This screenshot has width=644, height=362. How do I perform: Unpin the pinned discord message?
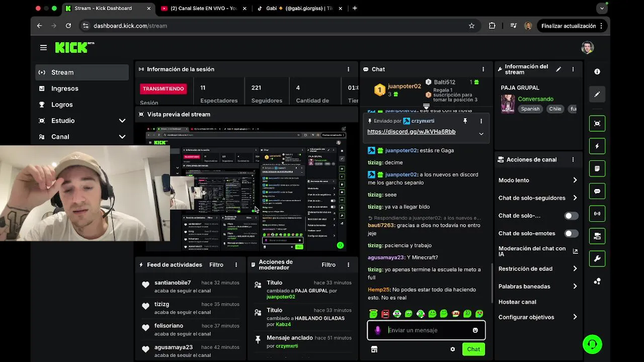pos(465,121)
